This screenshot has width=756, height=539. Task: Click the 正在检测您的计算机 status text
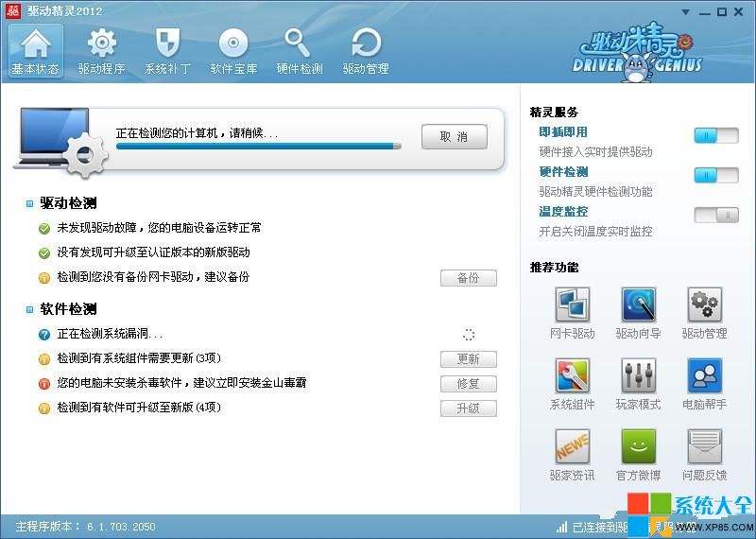tap(197, 132)
